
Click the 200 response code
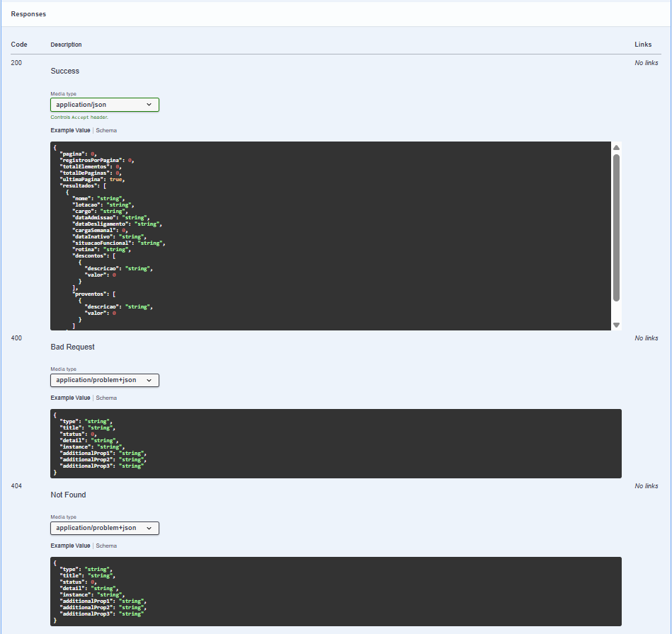click(16, 63)
